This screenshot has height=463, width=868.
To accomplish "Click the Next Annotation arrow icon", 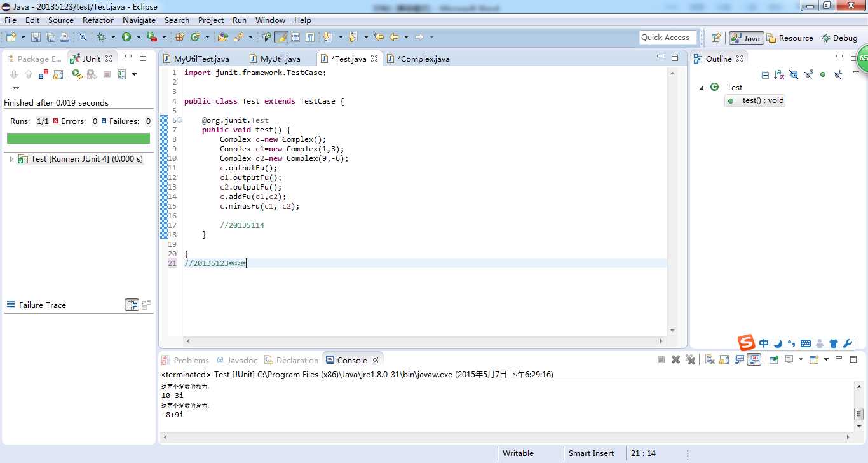I will pyautogui.click(x=327, y=38).
